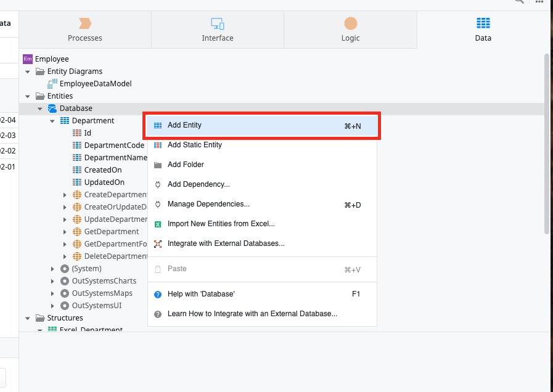Viewport: 553px width, 392px height.
Task: Open the Logic tab
Action: click(350, 30)
